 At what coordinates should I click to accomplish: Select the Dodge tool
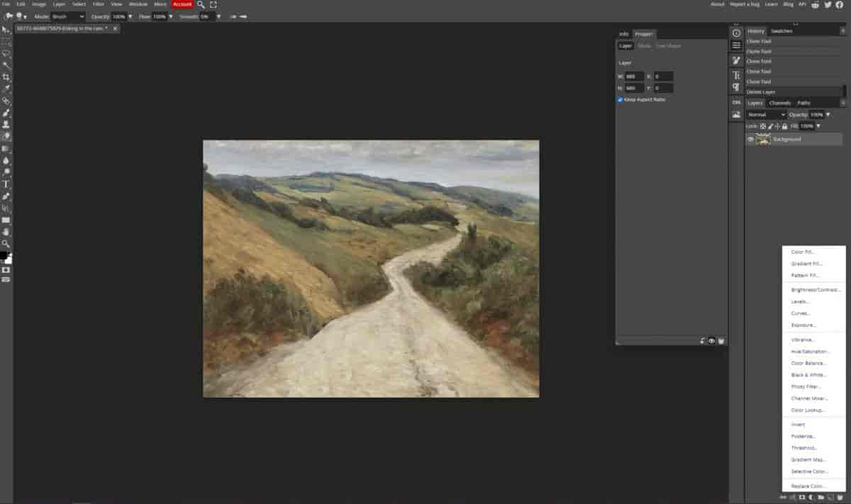6,172
